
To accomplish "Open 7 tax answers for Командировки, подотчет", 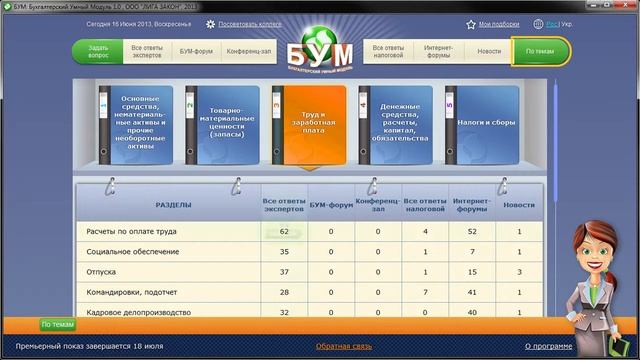I will [x=425, y=292].
